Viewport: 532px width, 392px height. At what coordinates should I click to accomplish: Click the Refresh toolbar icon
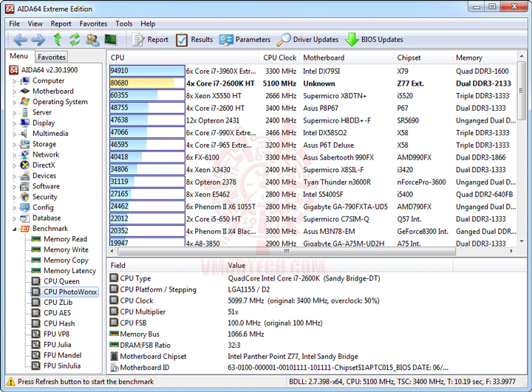(x=75, y=40)
